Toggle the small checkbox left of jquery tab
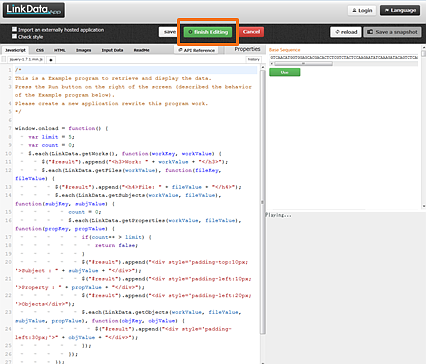The image size is (426, 364). click(x=4, y=59)
